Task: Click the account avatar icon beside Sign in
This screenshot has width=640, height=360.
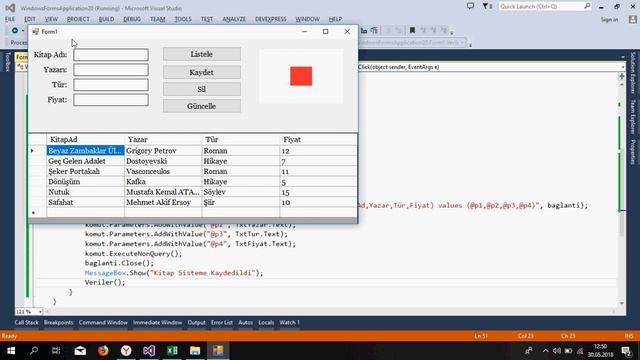Action: pyautogui.click(x=633, y=19)
